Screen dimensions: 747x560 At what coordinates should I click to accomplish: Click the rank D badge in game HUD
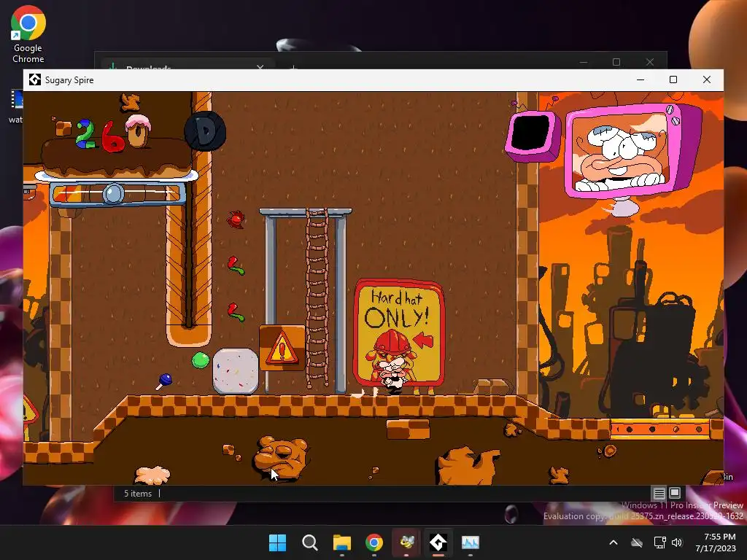(205, 131)
